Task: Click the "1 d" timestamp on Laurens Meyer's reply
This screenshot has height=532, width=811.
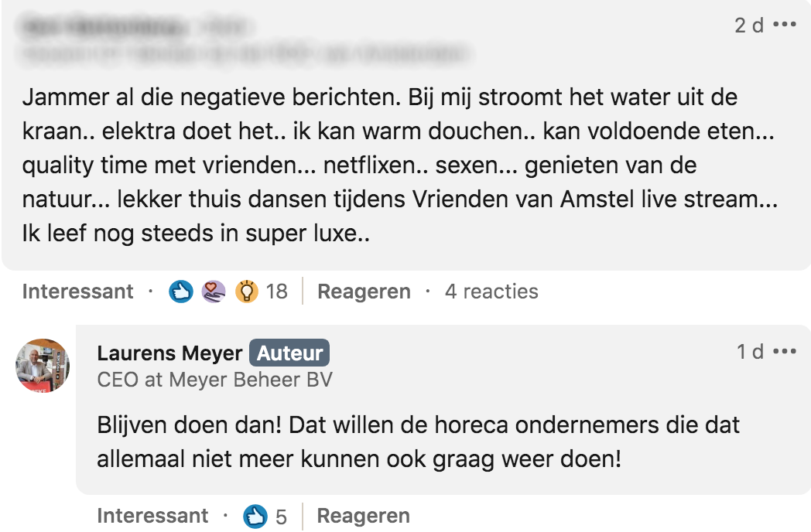Action: (x=750, y=352)
